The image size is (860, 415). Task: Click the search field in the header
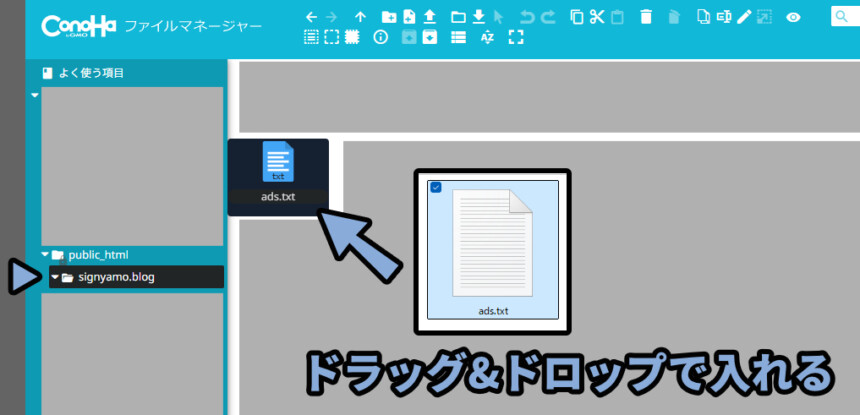coord(845,16)
